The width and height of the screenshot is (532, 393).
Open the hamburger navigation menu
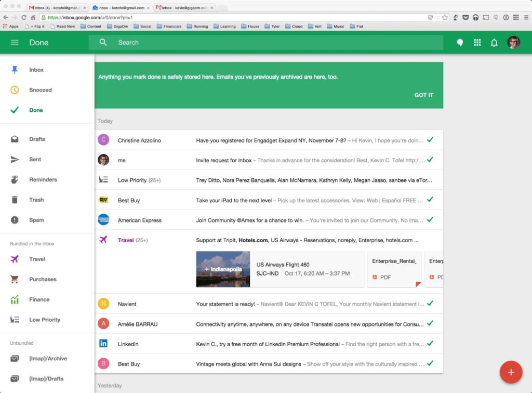[x=15, y=42]
